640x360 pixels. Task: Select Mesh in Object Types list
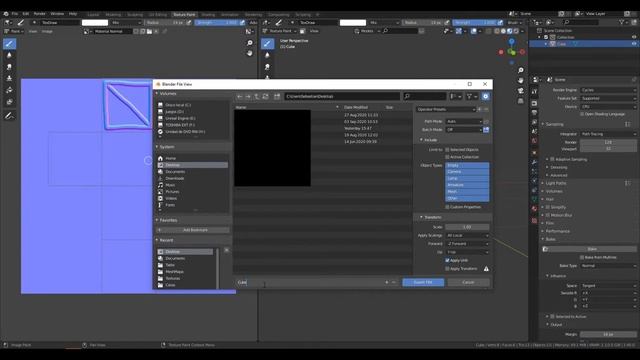(x=467, y=191)
